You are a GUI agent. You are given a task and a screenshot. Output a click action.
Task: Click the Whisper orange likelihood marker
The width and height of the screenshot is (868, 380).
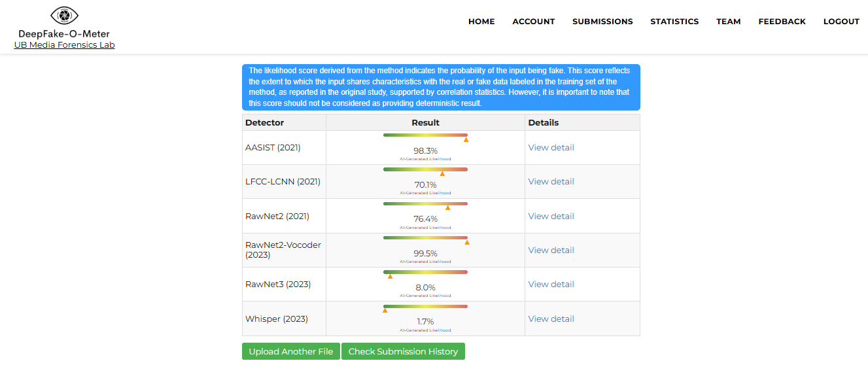(385, 310)
